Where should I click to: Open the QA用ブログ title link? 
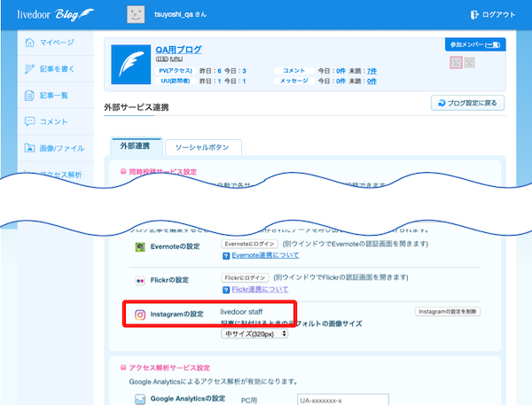tap(178, 50)
